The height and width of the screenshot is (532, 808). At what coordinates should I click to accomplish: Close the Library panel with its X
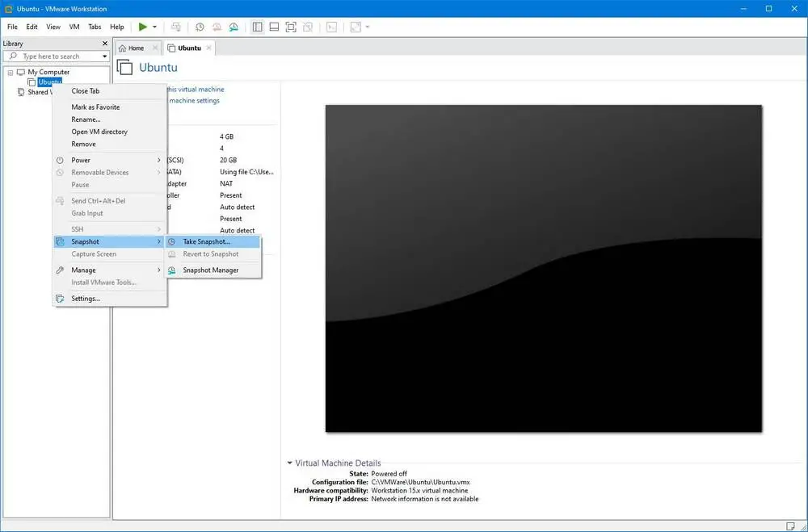pos(105,44)
